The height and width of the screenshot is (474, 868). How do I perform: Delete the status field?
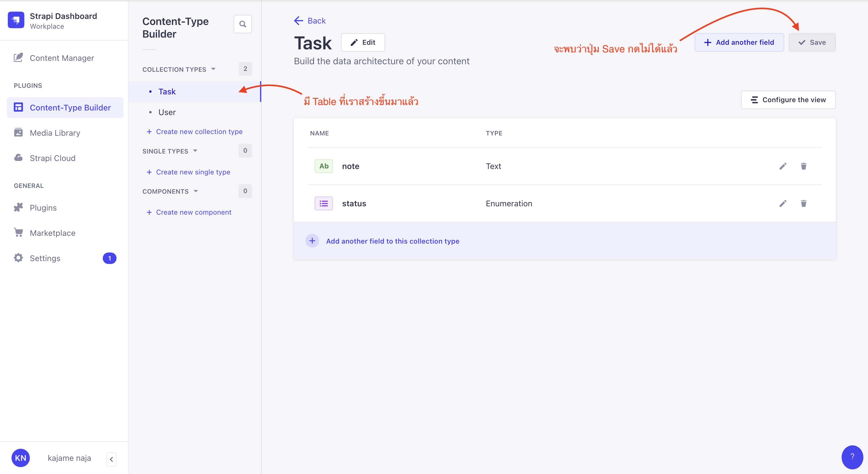[x=804, y=203]
